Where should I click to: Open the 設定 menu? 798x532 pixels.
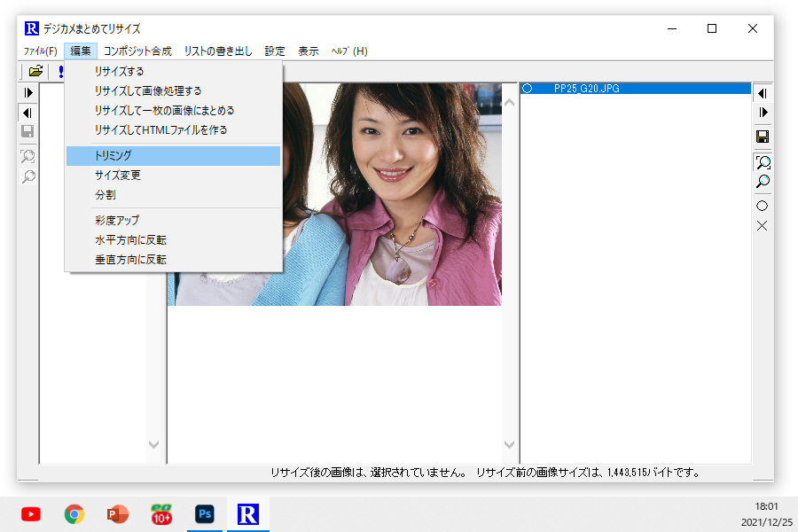pos(275,51)
